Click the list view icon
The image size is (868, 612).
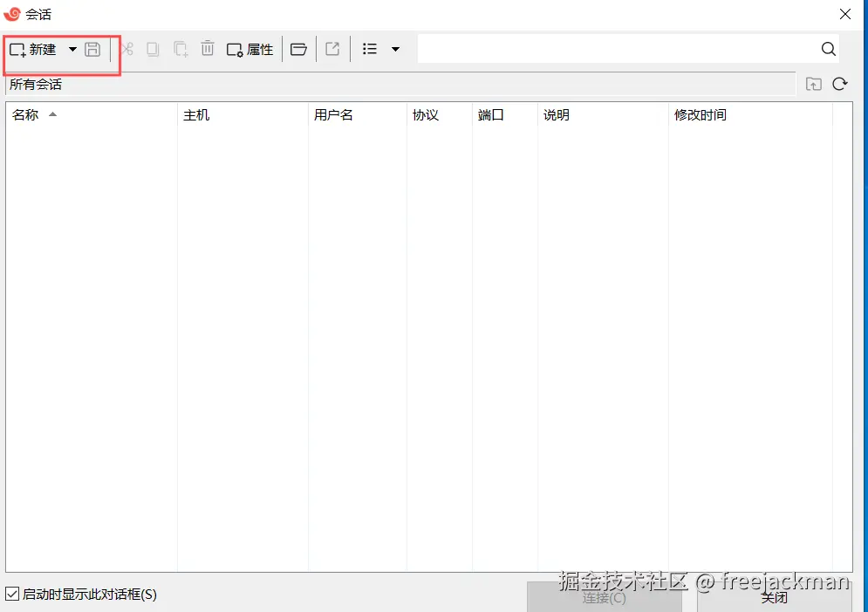tap(369, 49)
